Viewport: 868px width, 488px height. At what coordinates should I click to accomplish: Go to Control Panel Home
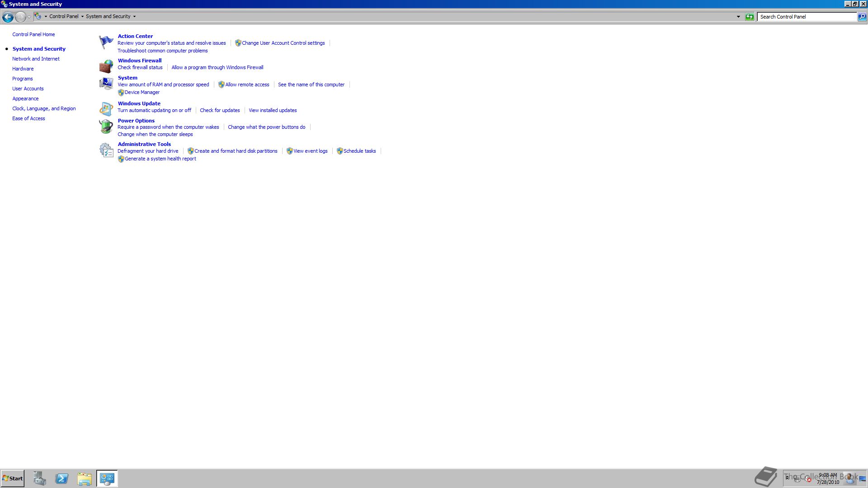point(33,34)
